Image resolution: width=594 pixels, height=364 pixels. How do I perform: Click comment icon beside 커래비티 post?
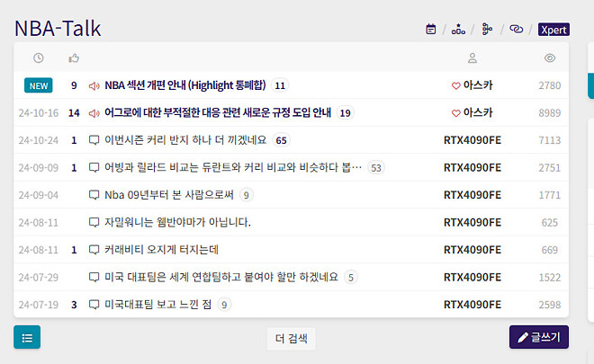[94, 250]
